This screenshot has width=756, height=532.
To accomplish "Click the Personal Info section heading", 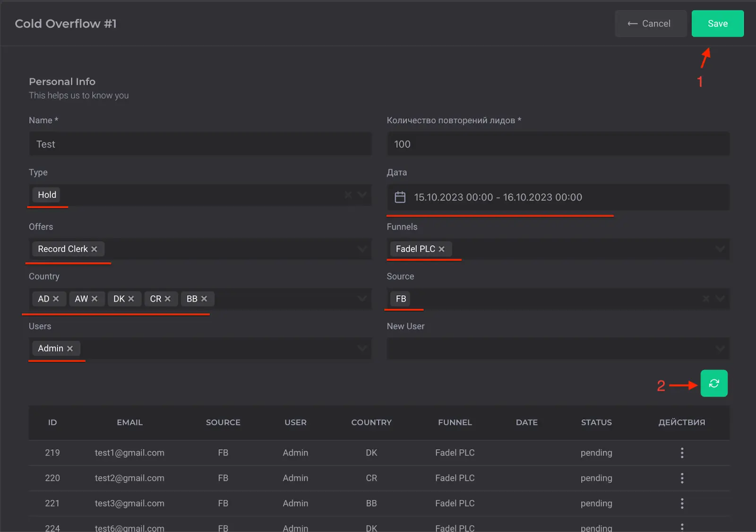I will tap(62, 82).
